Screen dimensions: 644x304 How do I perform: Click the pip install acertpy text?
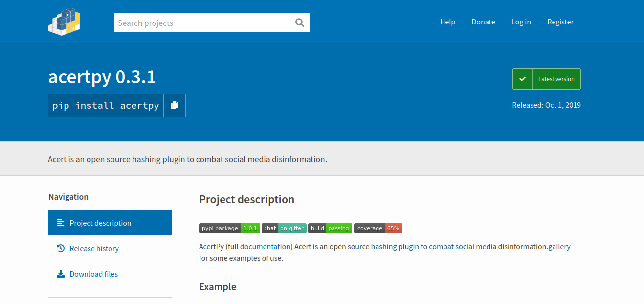[x=106, y=105]
